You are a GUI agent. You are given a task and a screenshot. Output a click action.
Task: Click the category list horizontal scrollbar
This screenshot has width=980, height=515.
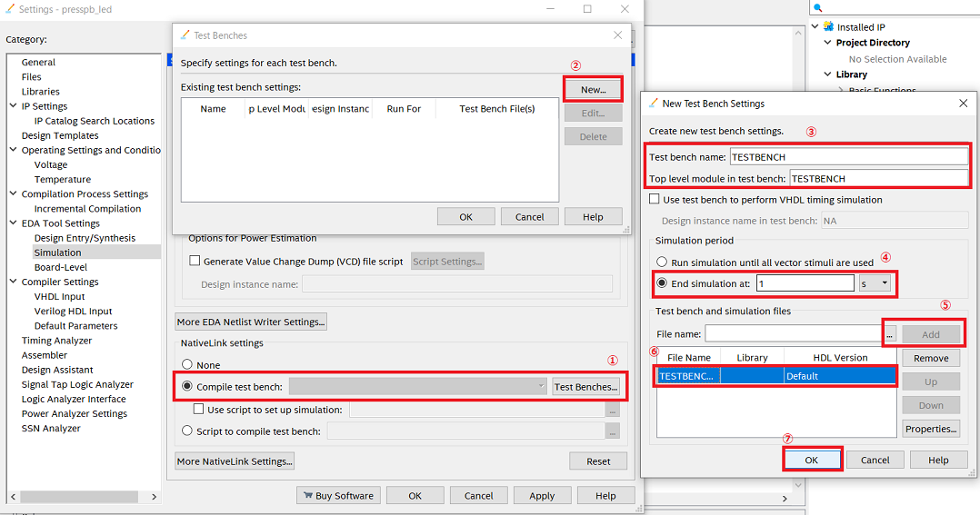[82, 497]
